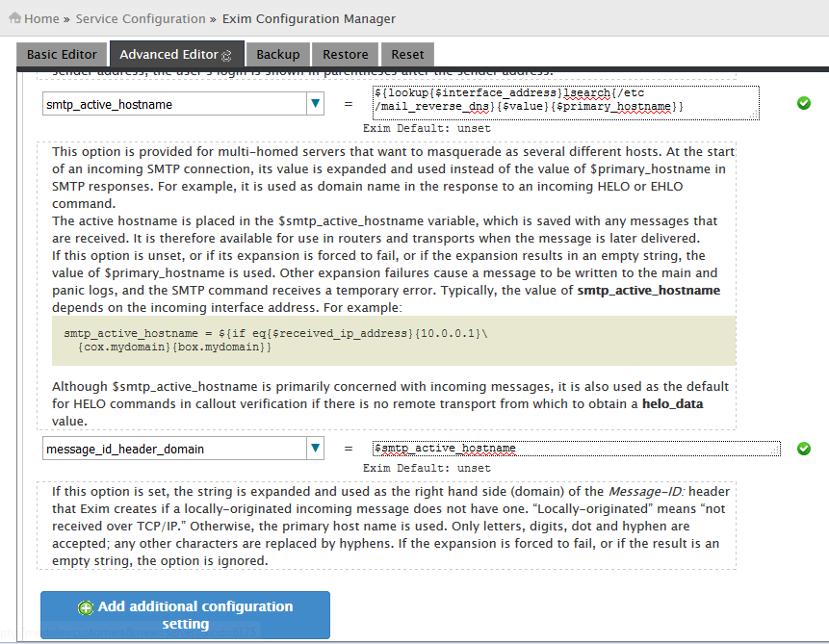Viewport: 829px width, 644px height.
Task: Switch to the Basic Editor tab
Action: [62, 55]
